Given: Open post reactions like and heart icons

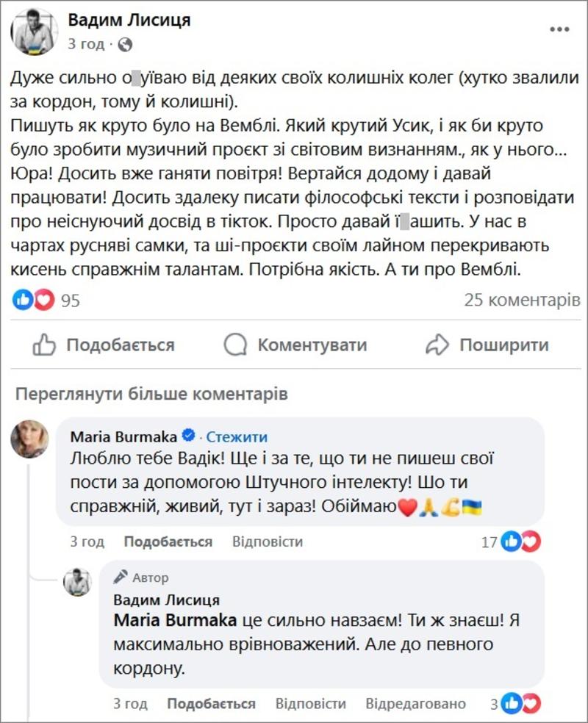Looking at the screenshot, I should (34, 300).
